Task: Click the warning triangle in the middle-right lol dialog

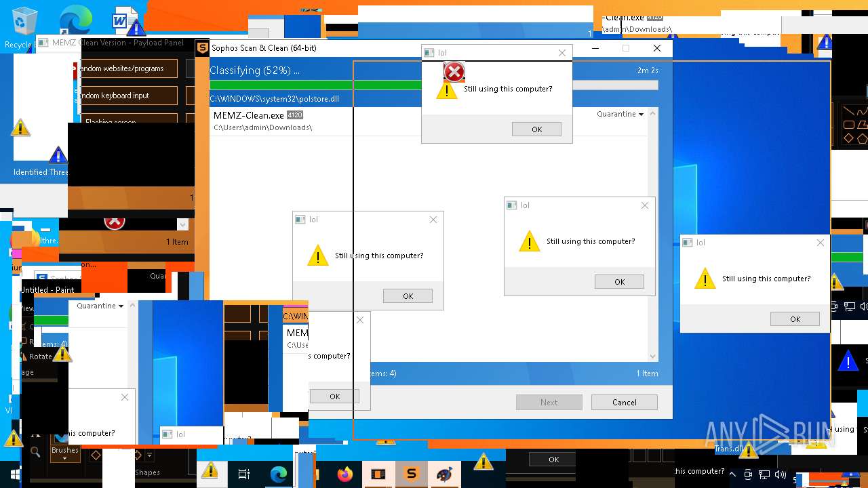Action: click(529, 241)
